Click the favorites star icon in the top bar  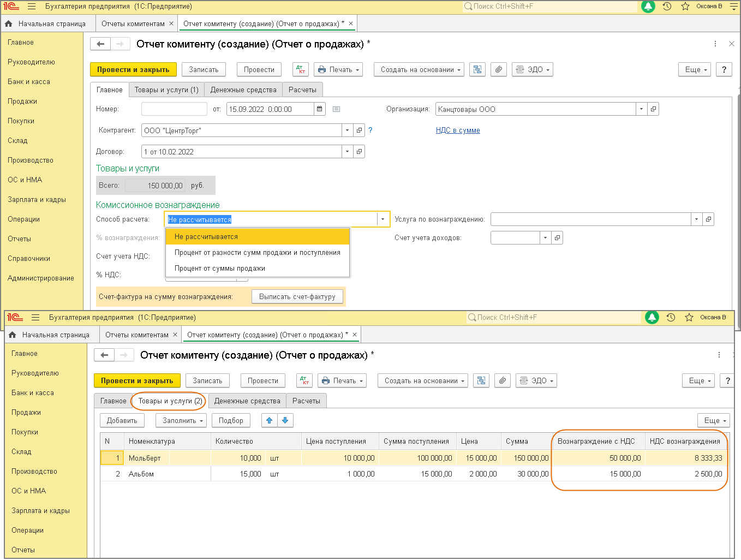tap(685, 7)
